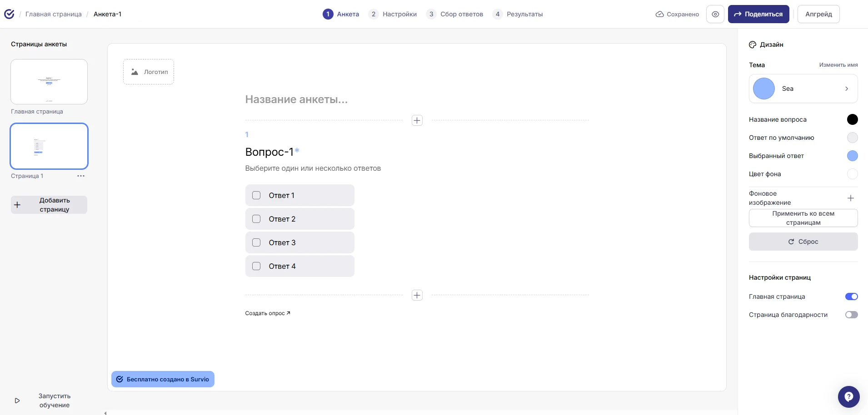Check the Ответ 1 checkbox
The width and height of the screenshot is (868, 415).
pyautogui.click(x=256, y=195)
